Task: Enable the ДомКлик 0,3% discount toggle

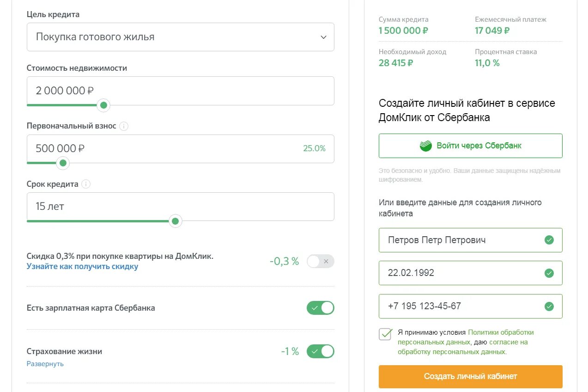Action: coord(320,262)
